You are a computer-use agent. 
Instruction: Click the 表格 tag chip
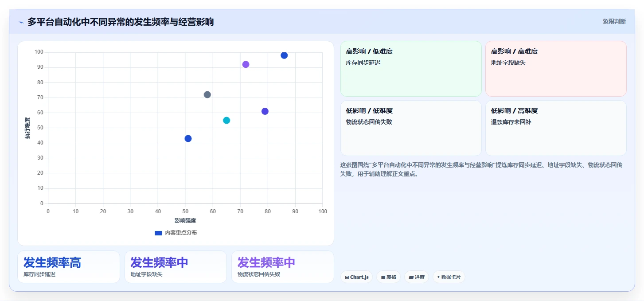pyautogui.click(x=389, y=277)
